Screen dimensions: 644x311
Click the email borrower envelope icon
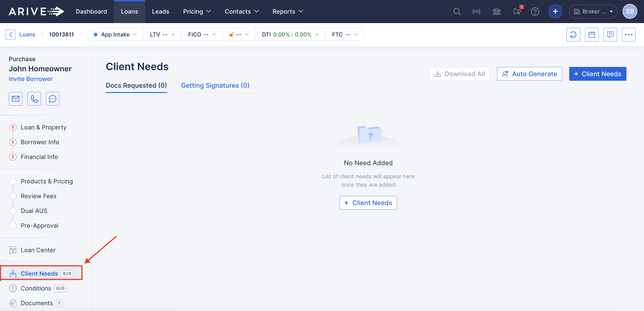[x=15, y=99]
